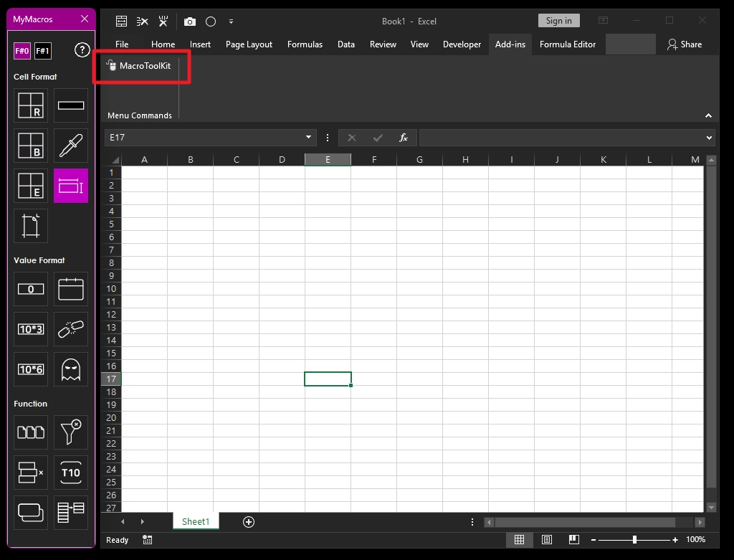The width and height of the screenshot is (734, 560).
Task: Click the list-to-table transfer icon
Action: click(x=71, y=513)
